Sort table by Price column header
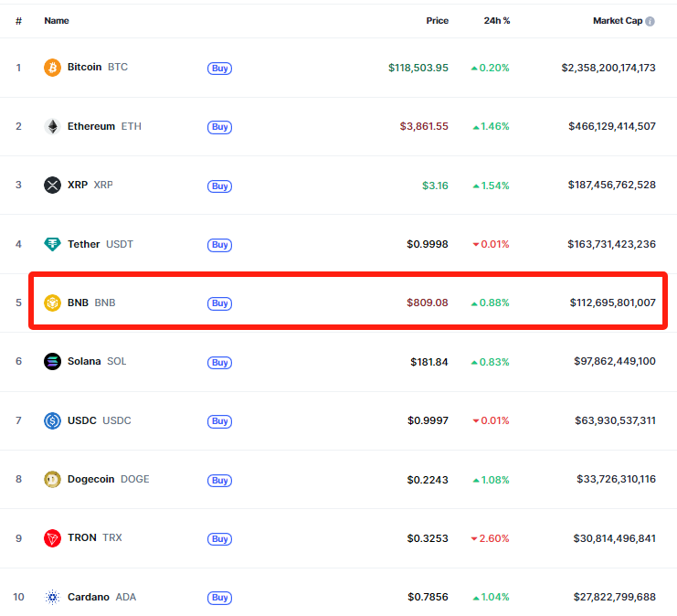 click(x=437, y=21)
